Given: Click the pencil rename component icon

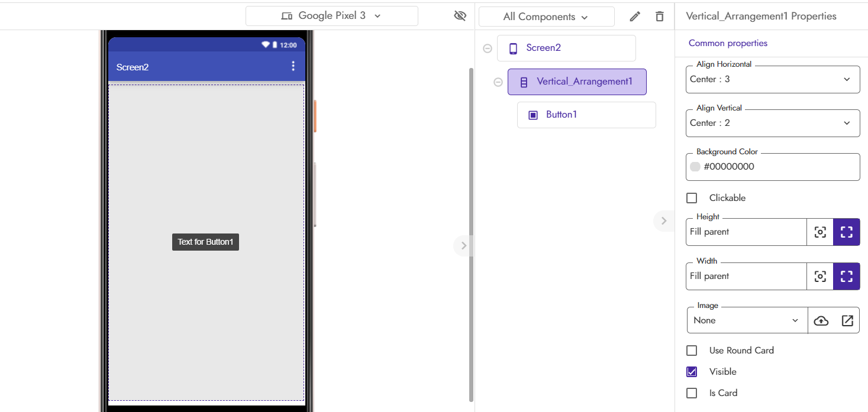Looking at the screenshot, I should coord(635,17).
